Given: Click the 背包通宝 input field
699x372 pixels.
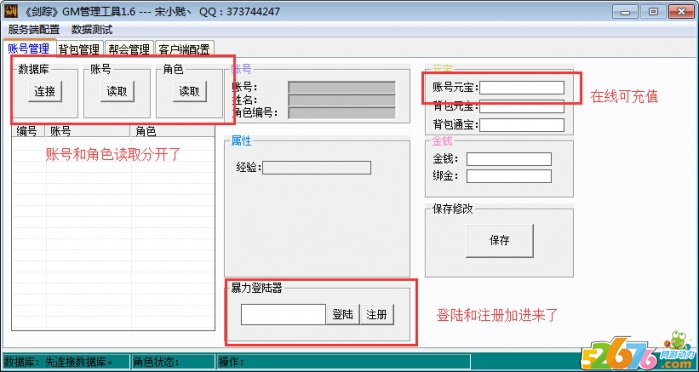Looking at the screenshot, I should point(522,125).
